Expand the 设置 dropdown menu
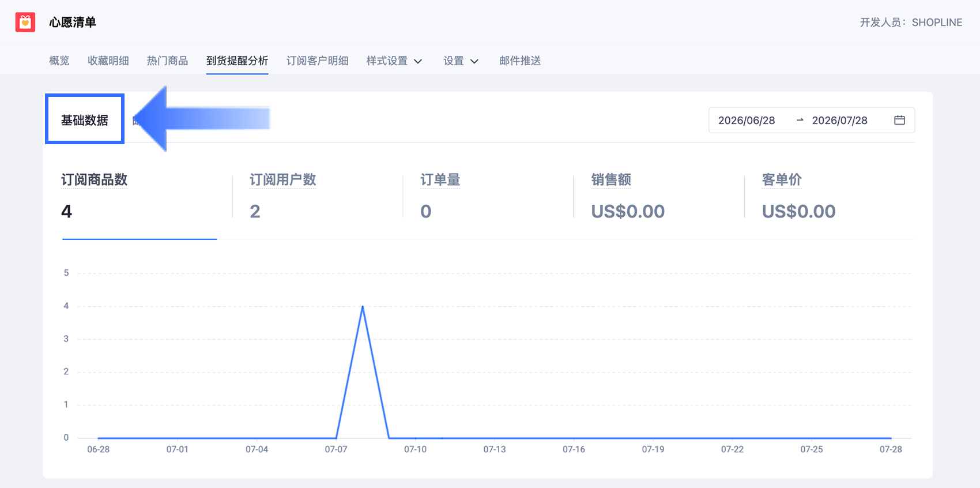980x488 pixels. 461,61
